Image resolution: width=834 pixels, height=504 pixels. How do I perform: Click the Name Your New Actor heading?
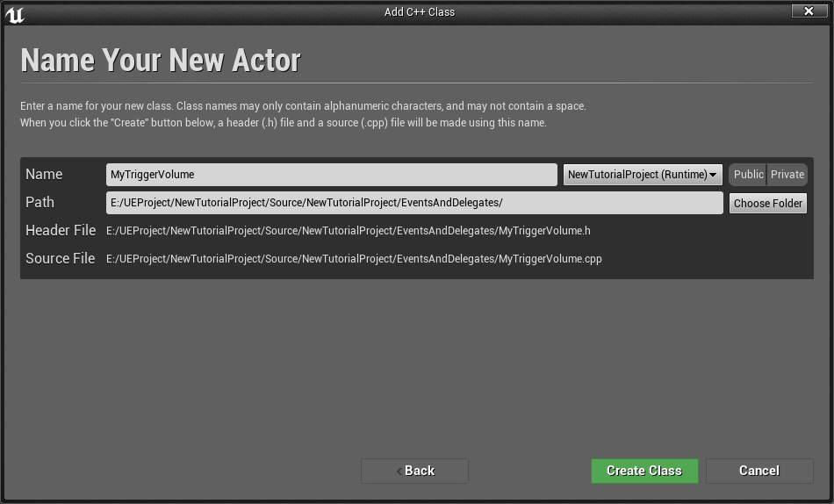coord(161,60)
